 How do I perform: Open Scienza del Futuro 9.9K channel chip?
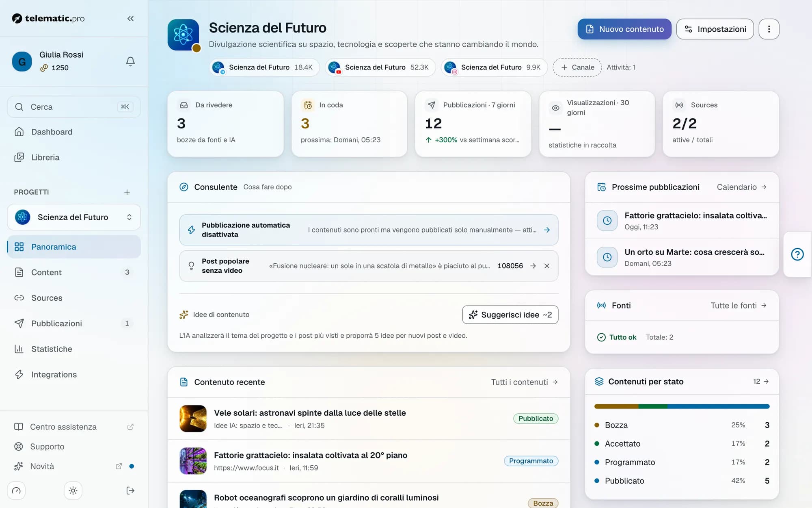494,67
